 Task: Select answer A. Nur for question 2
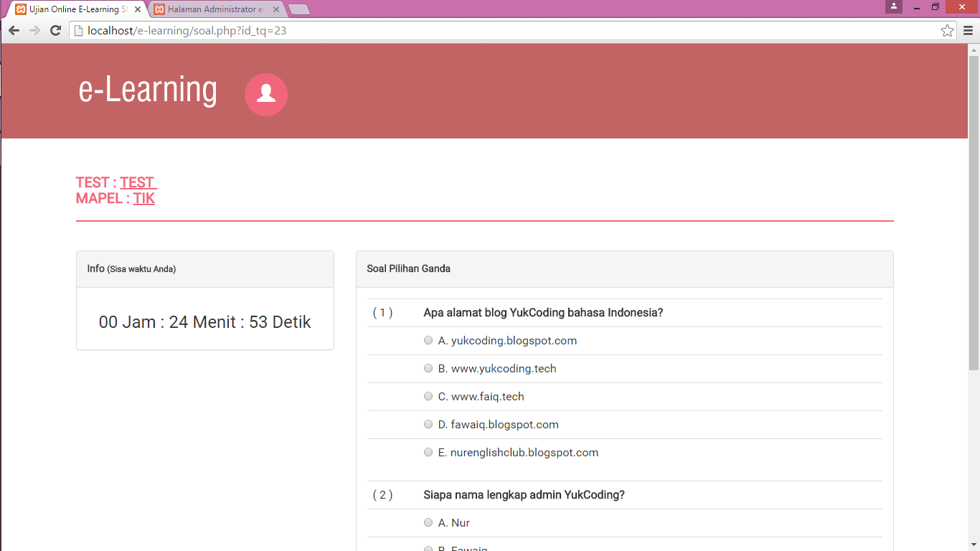tap(428, 522)
